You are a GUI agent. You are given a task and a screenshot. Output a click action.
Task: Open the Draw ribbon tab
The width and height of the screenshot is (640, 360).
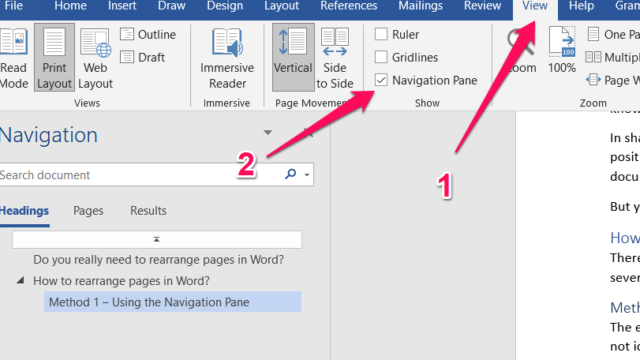tap(171, 6)
